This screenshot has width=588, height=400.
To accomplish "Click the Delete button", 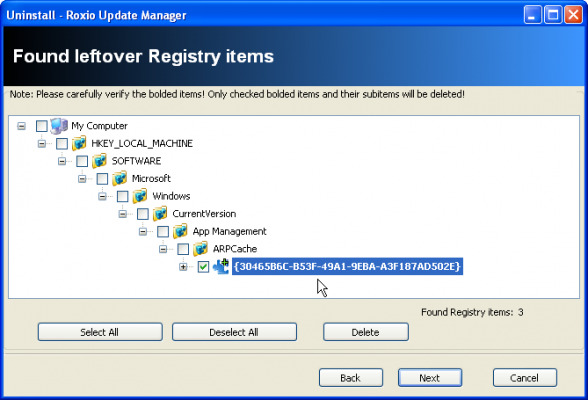I will point(366,332).
